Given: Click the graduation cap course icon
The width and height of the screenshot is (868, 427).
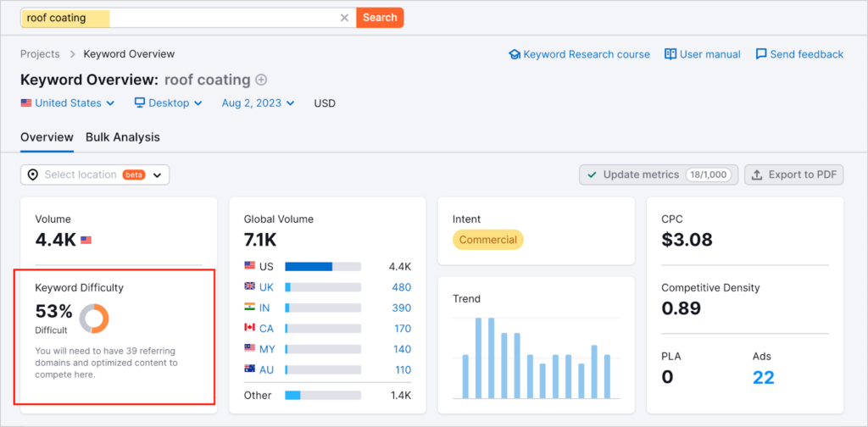Looking at the screenshot, I should coord(515,54).
